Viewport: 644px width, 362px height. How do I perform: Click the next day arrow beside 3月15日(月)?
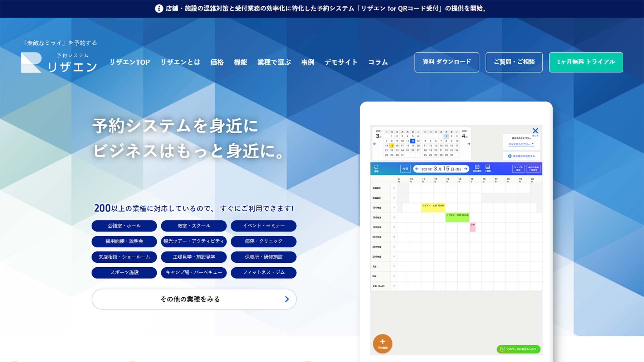coord(465,169)
